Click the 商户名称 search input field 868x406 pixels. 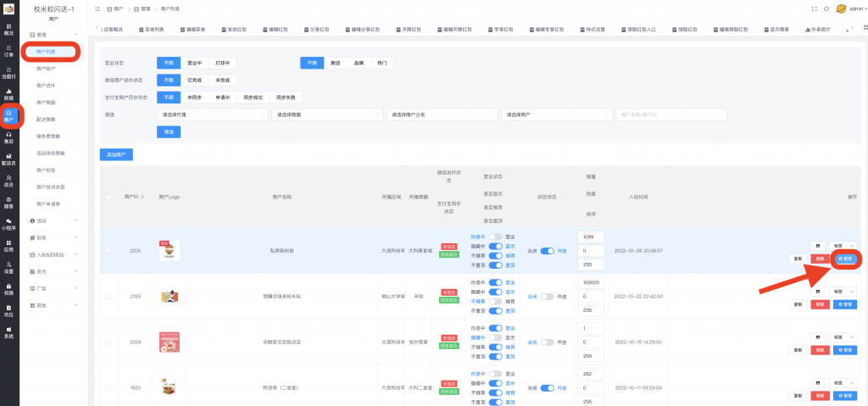[x=670, y=114]
